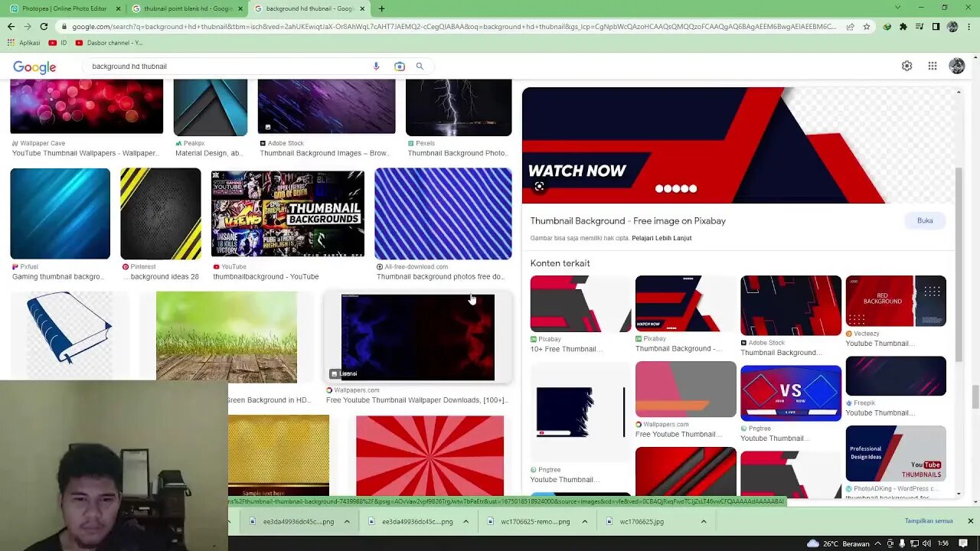Open the YouTube THUMBNAILS PhotoADKing image
The height and width of the screenshot is (551, 980).
tap(896, 454)
